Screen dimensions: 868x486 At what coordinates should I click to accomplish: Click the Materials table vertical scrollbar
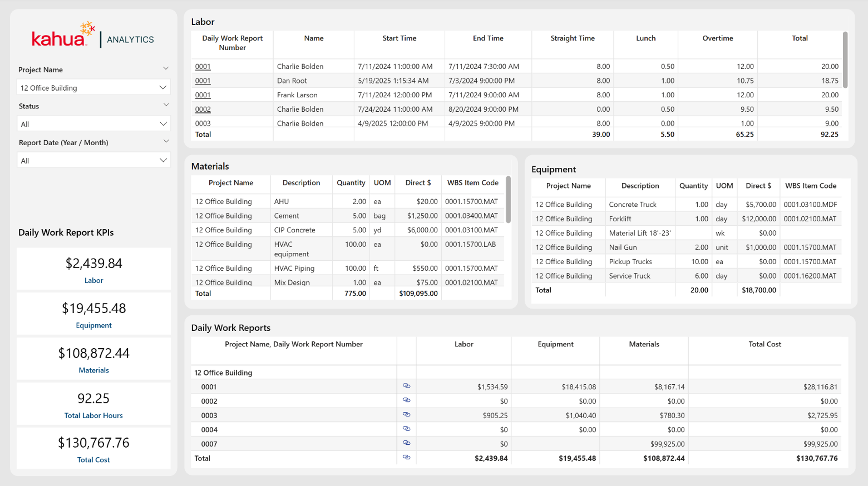click(508, 199)
